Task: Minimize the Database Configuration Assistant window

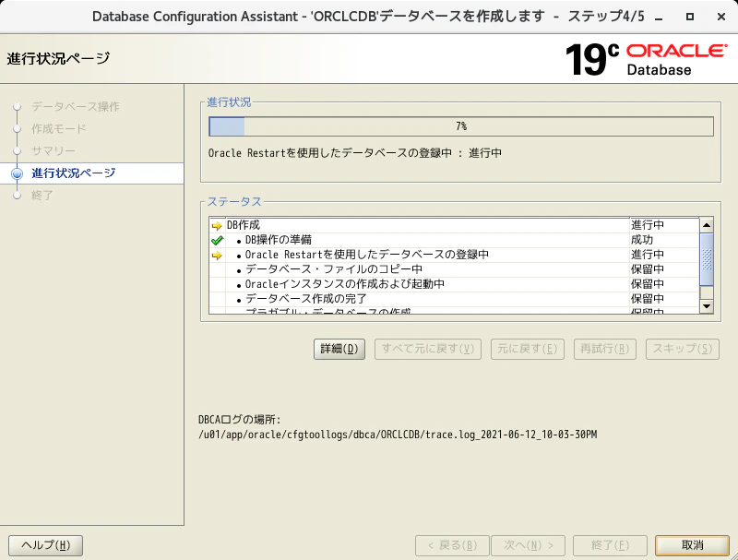Action: [x=659, y=17]
